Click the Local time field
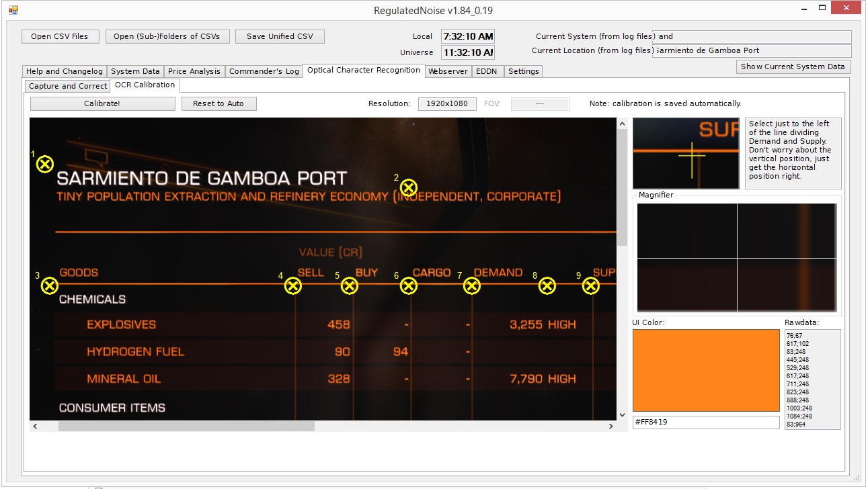Image resolution: width=868 pixels, height=489 pixels. point(468,36)
